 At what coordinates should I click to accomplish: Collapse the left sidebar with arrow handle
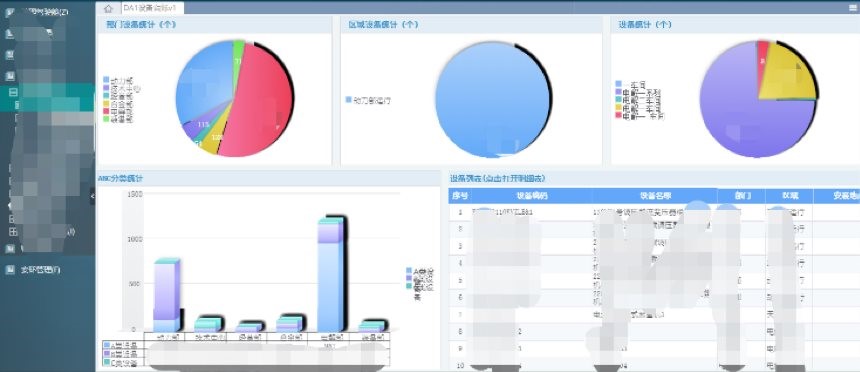[92, 196]
